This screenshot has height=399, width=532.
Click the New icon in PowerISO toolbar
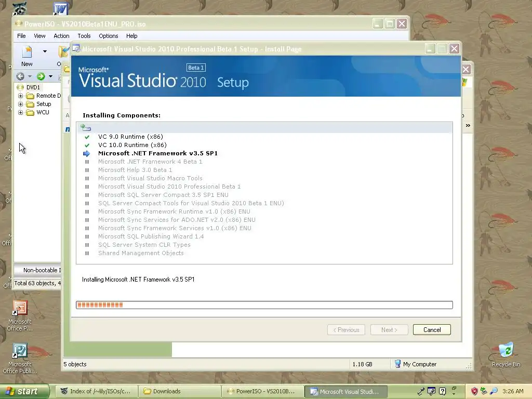27,52
